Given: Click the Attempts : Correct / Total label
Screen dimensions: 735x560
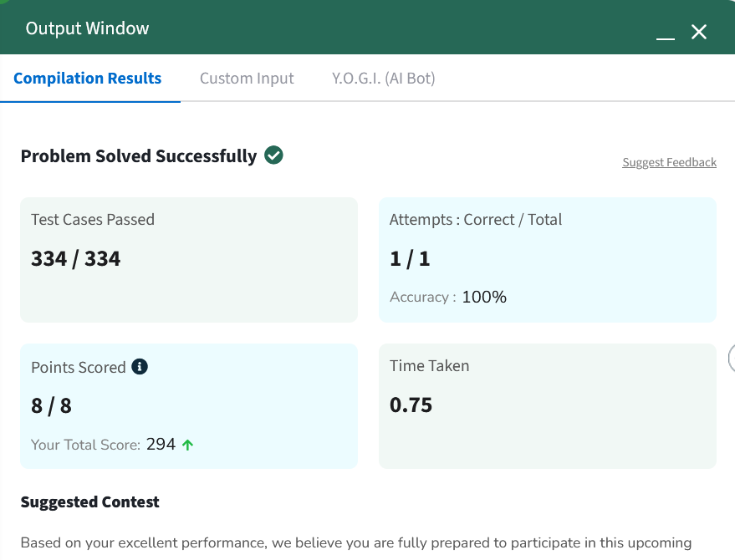Looking at the screenshot, I should (476, 219).
